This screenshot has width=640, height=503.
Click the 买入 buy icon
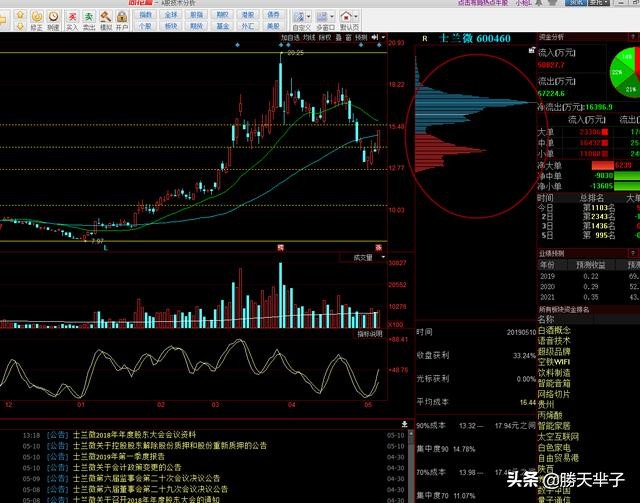click(x=72, y=20)
